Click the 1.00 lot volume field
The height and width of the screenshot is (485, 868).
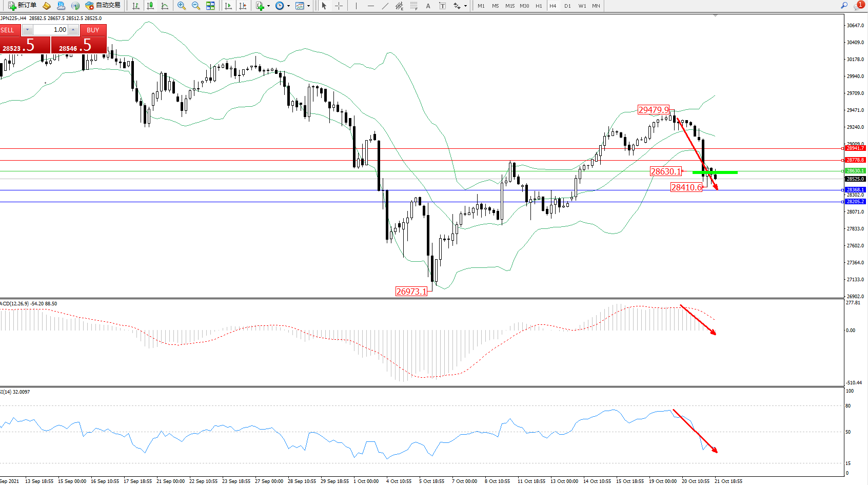[x=51, y=30]
